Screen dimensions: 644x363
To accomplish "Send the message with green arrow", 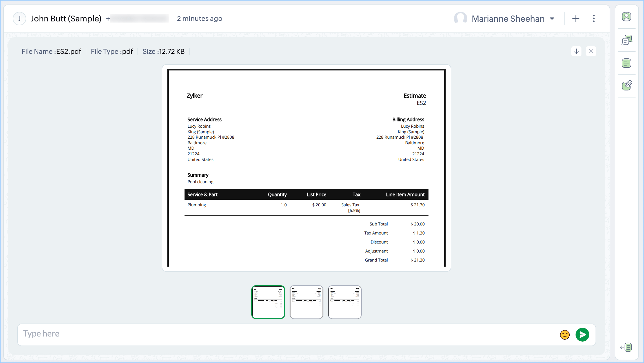I will (x=582, y=335).
